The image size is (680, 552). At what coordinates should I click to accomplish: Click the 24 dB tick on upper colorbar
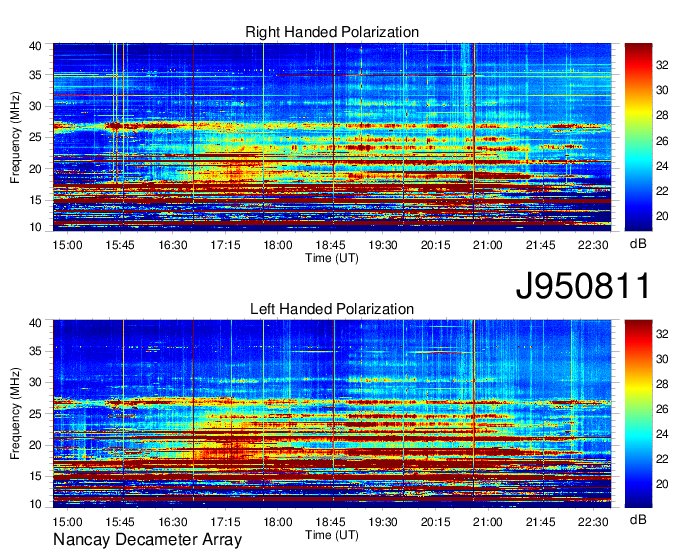point(662,166)
